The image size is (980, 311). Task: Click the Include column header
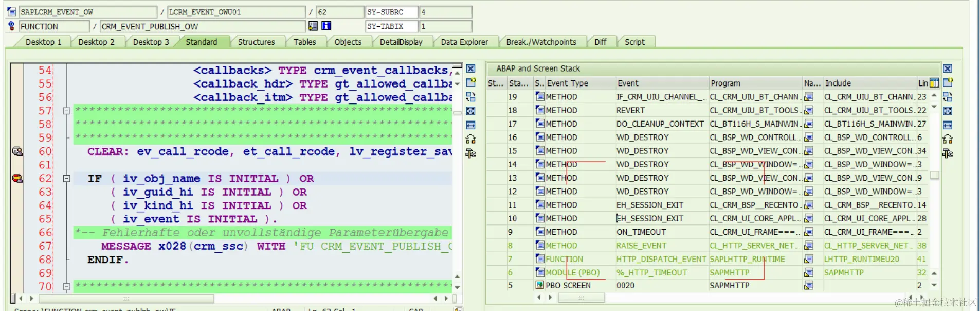click(x=870, y=83)
